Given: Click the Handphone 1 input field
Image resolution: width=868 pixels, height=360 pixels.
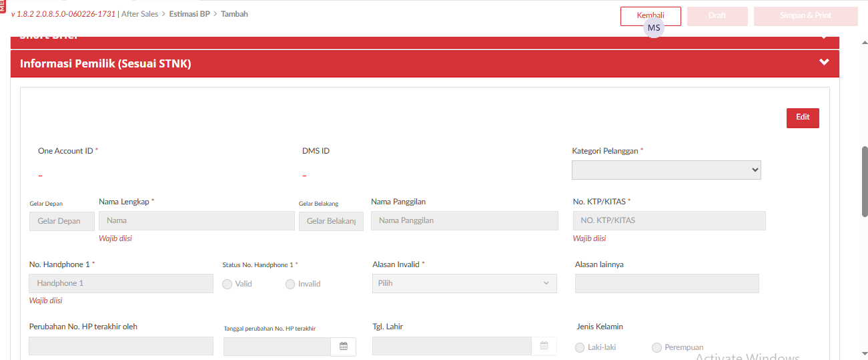Looking at the screenshot, I should [121, 283].
